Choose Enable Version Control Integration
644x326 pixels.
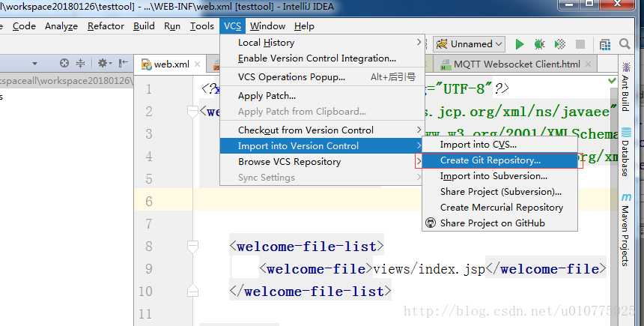(x=322, y=58)
